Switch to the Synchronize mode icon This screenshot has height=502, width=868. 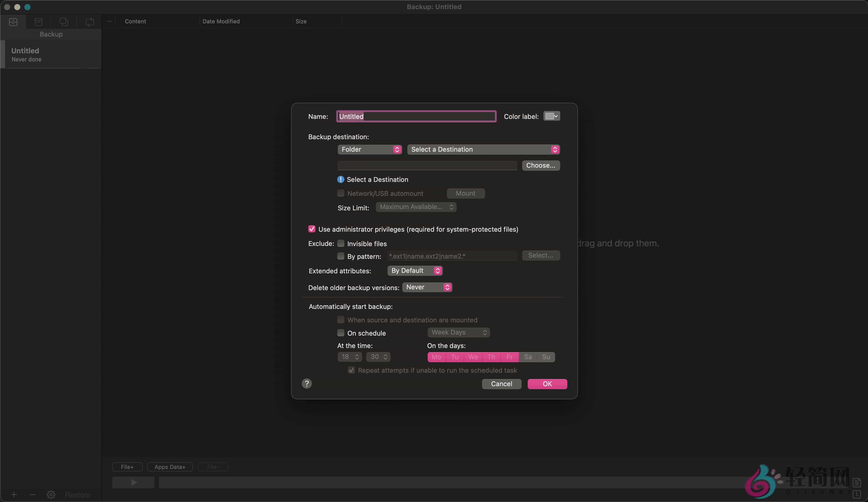point(90,22)
